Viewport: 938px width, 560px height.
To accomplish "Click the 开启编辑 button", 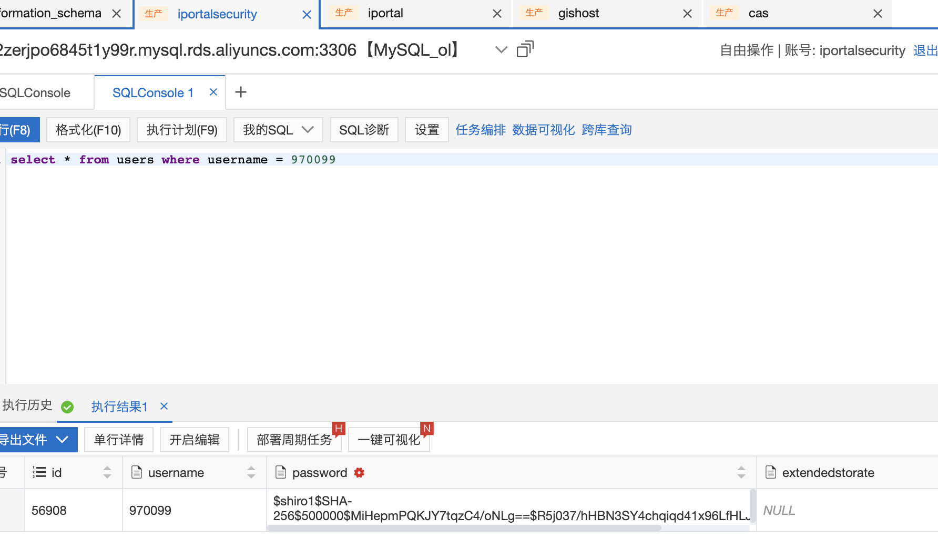I will tap(194, 440).
